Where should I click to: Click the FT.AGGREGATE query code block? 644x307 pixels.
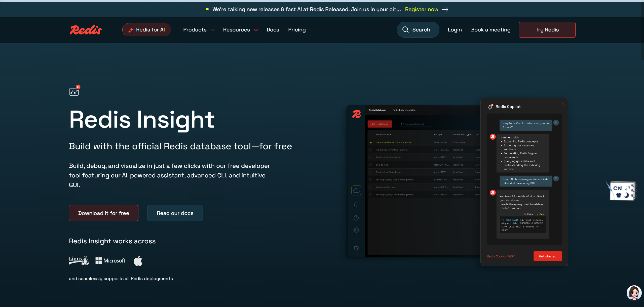click(522, 225)
